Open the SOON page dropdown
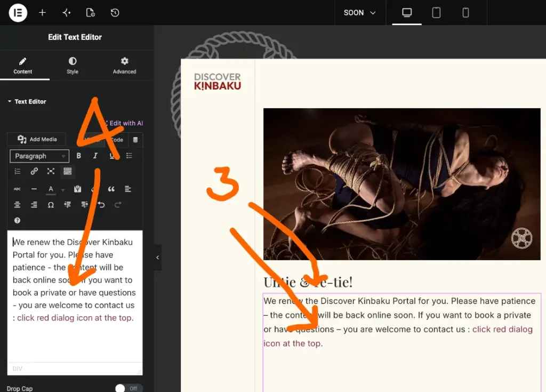 [360, 13]
